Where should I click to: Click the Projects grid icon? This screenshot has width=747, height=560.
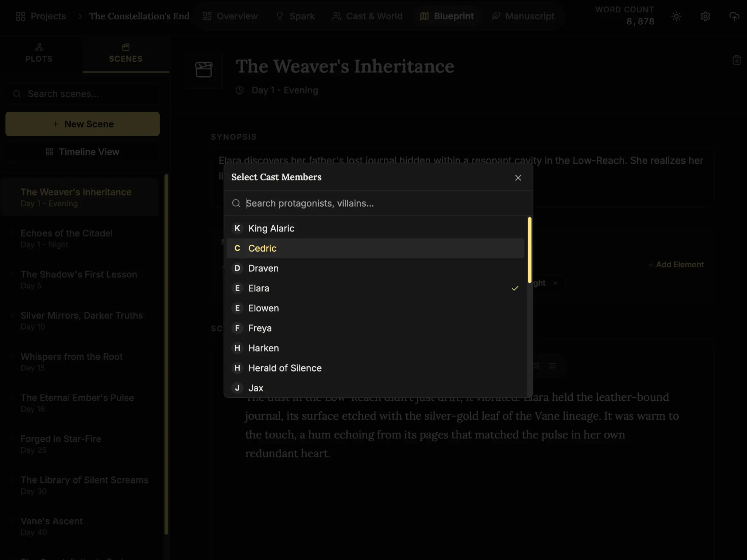20,16
